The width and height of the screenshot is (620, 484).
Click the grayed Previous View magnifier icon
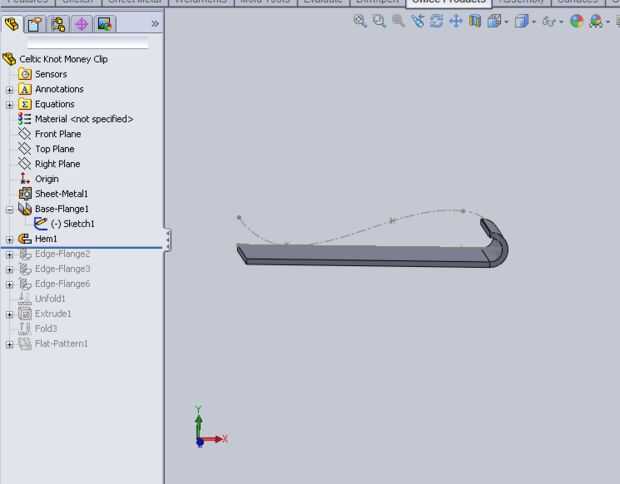tap(398, 21)
